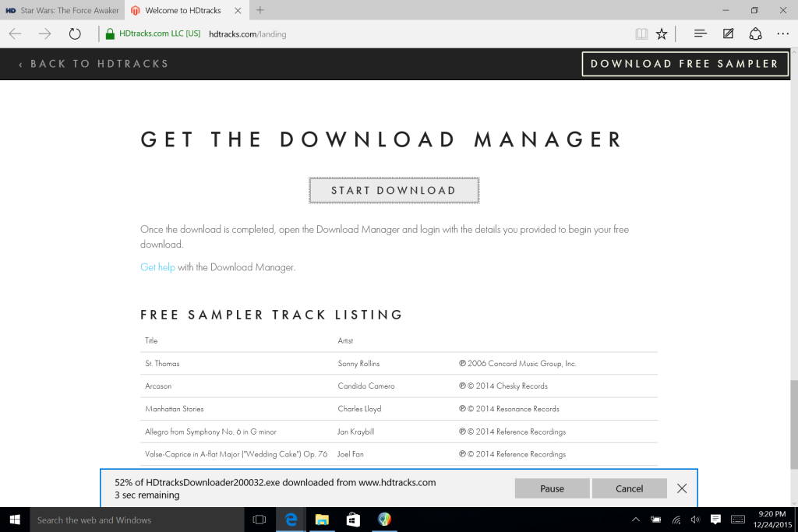The width and height of the screenshot is (798, 532).
Task: Click the address bar URL field
Action: pos(247,34)
